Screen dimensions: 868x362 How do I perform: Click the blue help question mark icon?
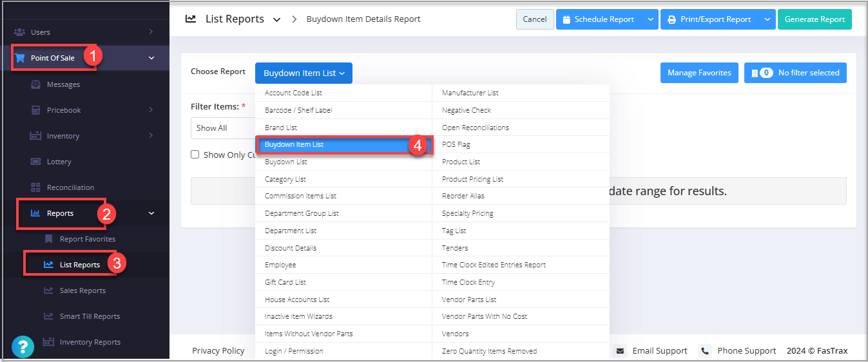pyautogui.click(x=23, y=347)
